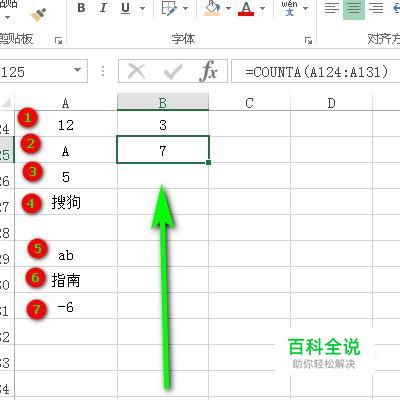Open the paste dropdown arrow
This screenshot has height=400, width=400.
click(x=7, y=17)
